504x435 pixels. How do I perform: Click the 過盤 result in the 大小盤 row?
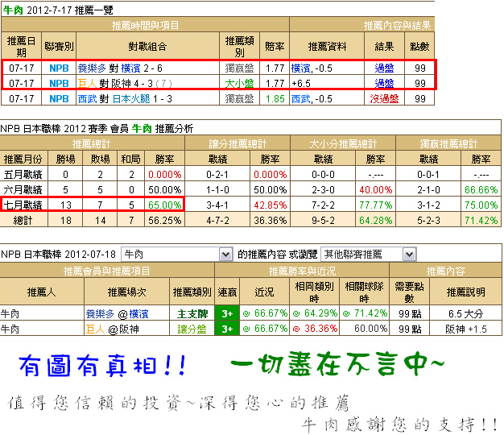pyautogui.click(x=384, y=84)
